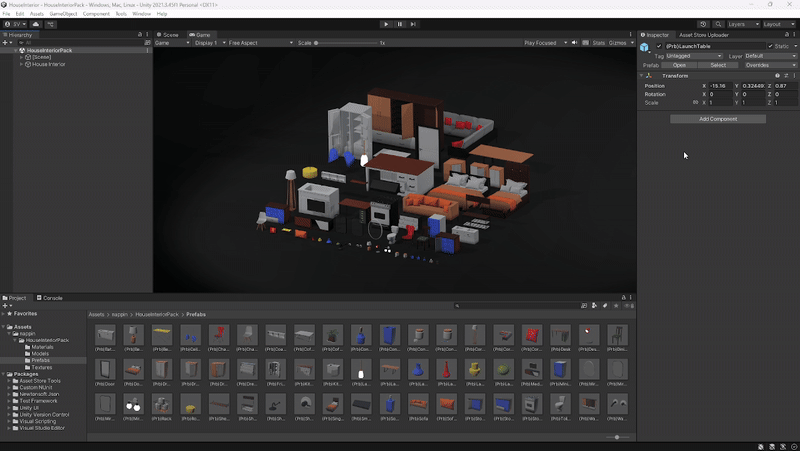The width and height of the screenshot is (800, 451).
Task: Toggle the Static checkbox in Inspector
Action: coord(770,46)
